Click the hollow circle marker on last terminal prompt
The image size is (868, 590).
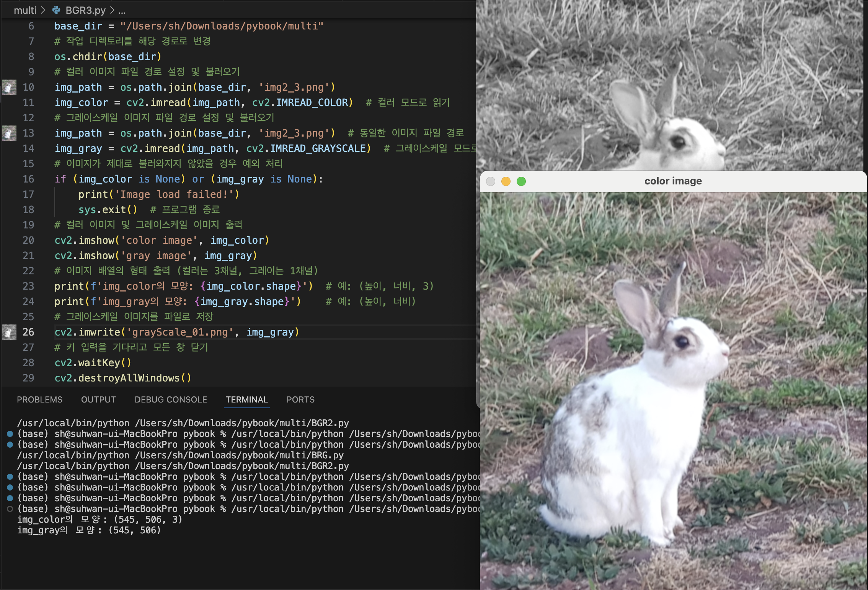point(10,509)
